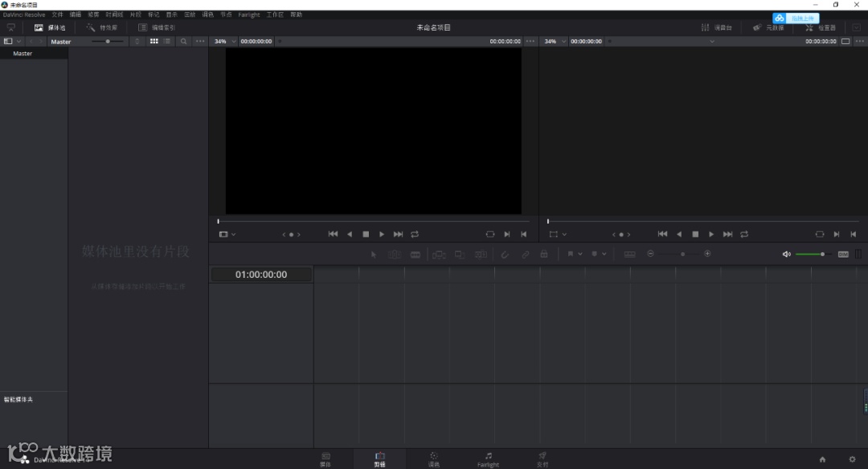Viewport: 868px width, 469px height.
Task: Mark out point in timeline viewer
Action: (853, 234)
